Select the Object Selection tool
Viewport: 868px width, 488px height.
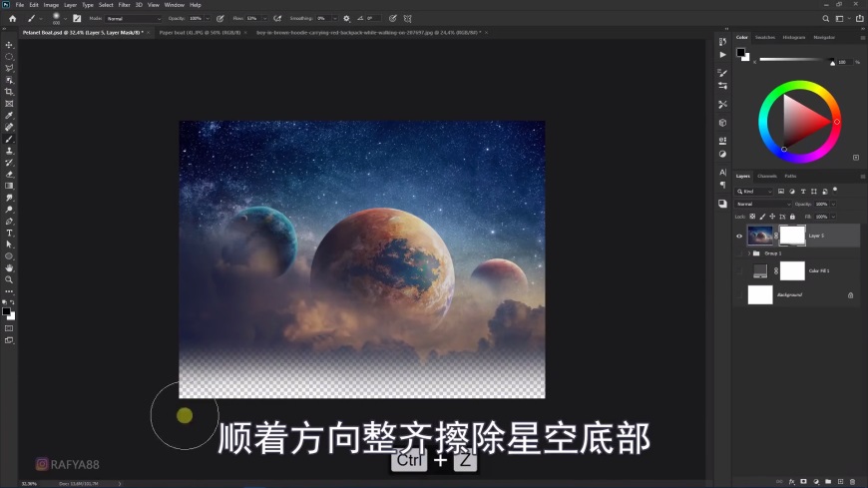tap(9, 80)
